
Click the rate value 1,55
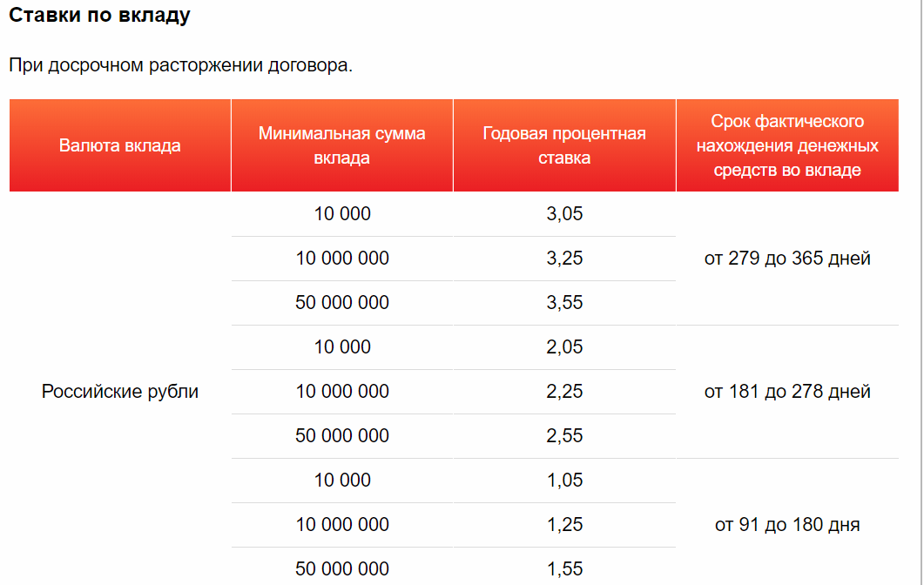click(x=564, y=568)
